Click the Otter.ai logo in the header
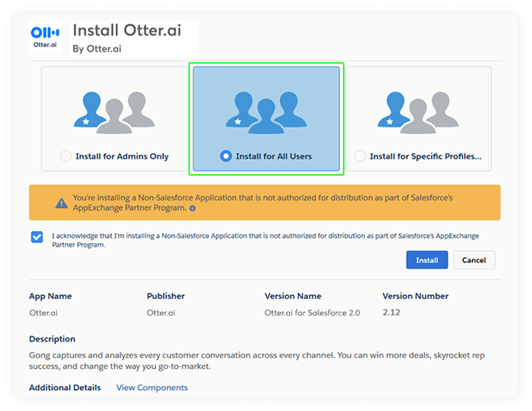 [x=45, y=37]
